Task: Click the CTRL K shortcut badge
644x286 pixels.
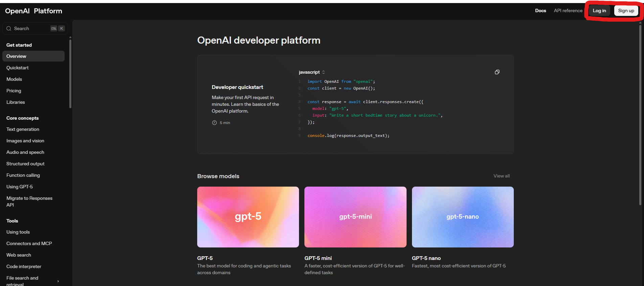Action: (57, 29)
